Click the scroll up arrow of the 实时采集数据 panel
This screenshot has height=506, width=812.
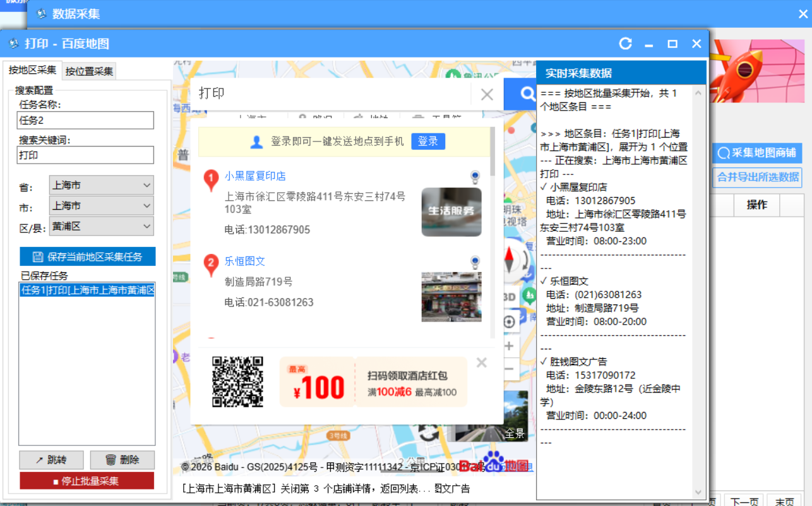tap(698, 93)
